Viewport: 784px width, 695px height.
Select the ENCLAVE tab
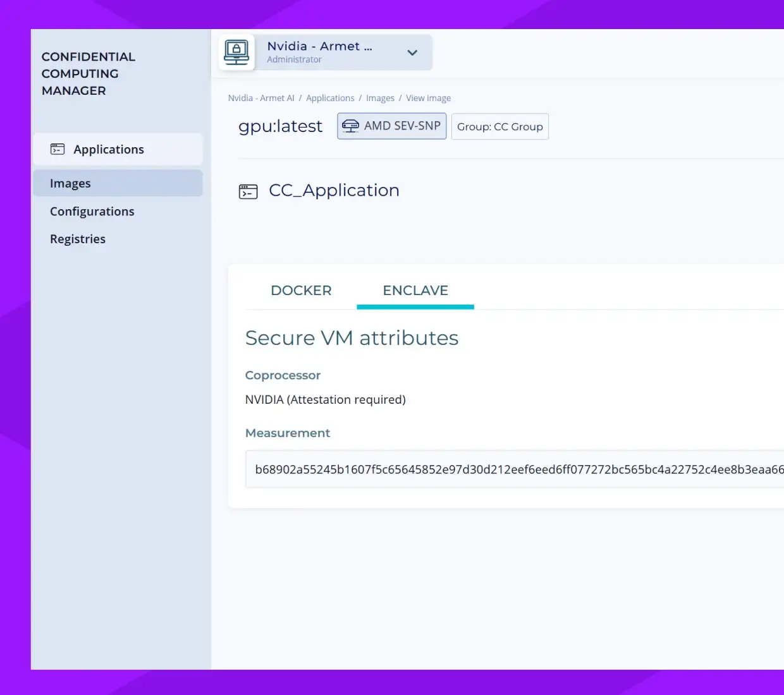[x=415, y=291]
